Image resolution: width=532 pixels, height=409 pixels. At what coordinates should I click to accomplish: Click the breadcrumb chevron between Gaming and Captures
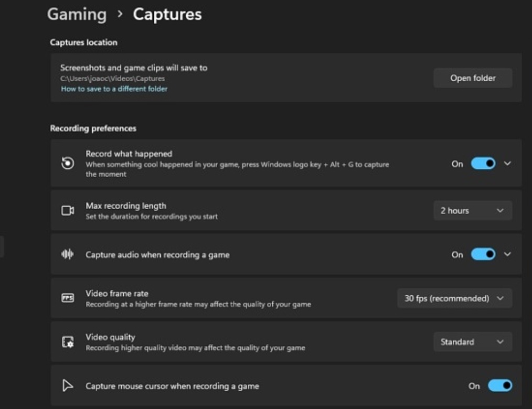120,14
